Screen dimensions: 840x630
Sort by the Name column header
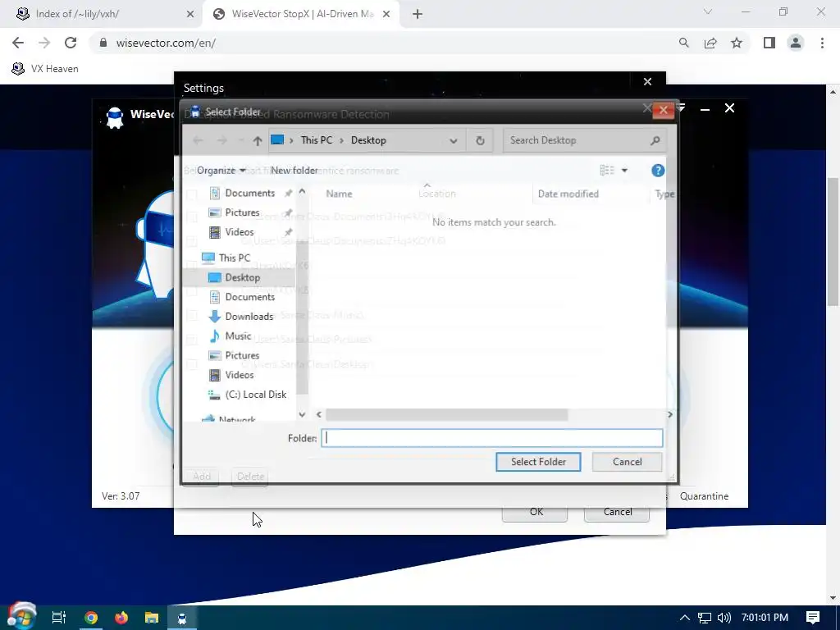(x=339, y=194)
